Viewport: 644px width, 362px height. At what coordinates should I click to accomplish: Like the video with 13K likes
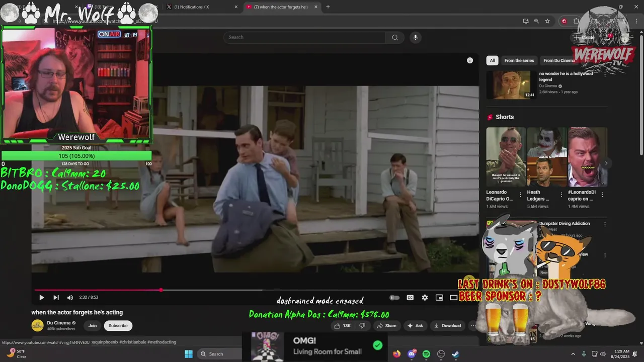pyautogui.click(x=342, y=326)
